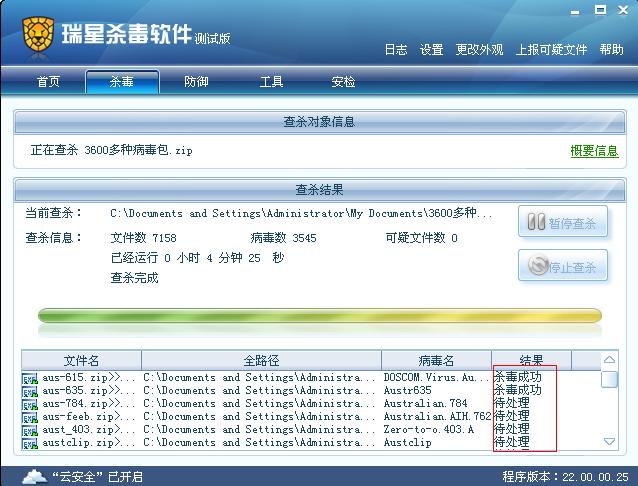Click 待处理 result for aus-784.zip
Image resolution: width=638 pixels, height=486 pixels.
[511, 403]
